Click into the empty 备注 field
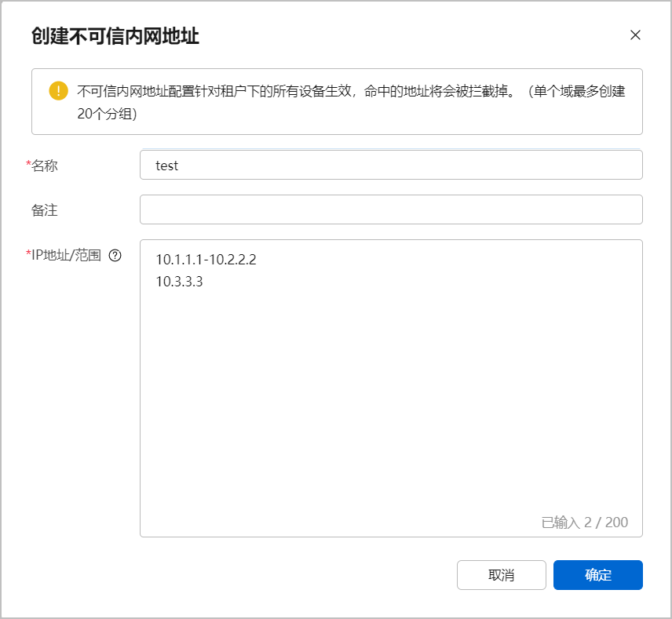This screenshot has height=619, width=672. click(x=391, y=209)
